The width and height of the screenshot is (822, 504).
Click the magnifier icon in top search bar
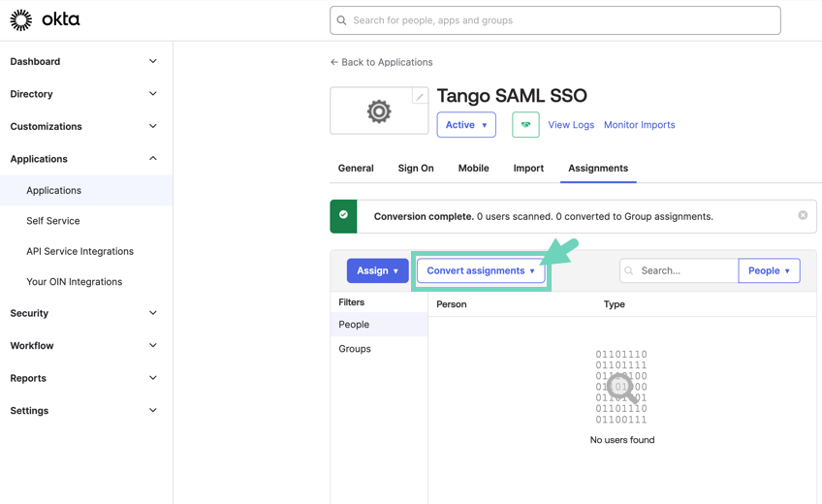(342, 20)
